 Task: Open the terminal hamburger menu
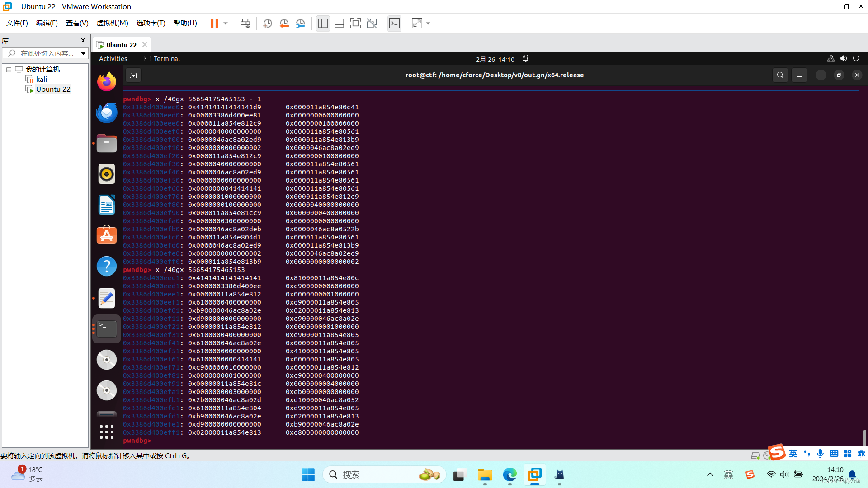click(x=799, y=75)
